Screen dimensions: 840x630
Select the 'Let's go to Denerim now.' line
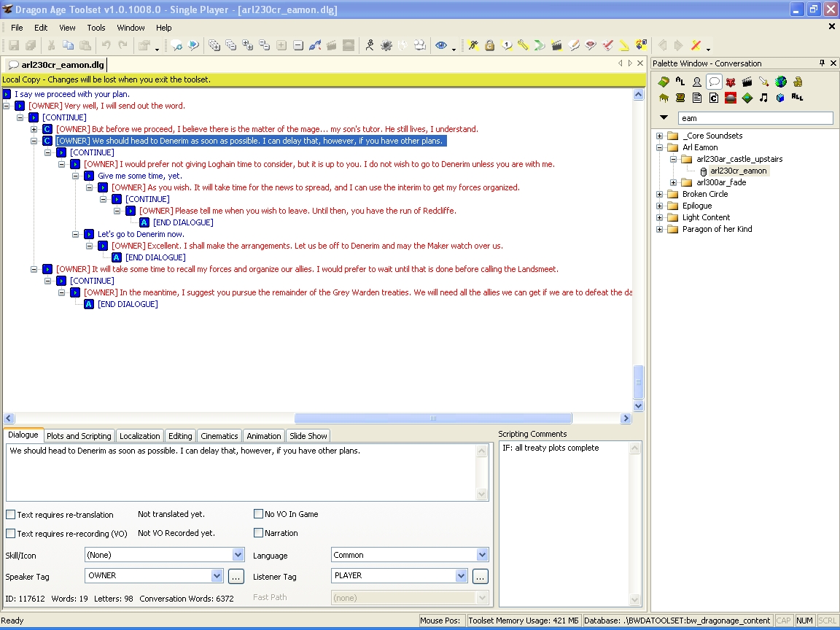141,234
